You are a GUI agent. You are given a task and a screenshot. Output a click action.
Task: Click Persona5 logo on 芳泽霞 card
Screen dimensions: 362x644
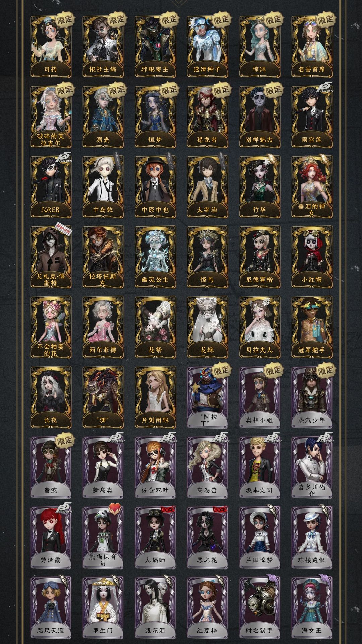[64, 510]
